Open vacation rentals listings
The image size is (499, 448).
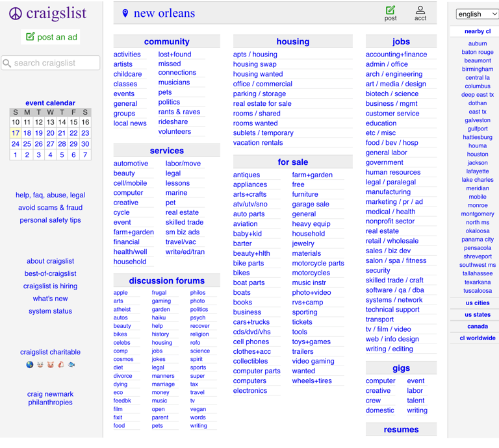pyautogui.click(x=258, y=143)
